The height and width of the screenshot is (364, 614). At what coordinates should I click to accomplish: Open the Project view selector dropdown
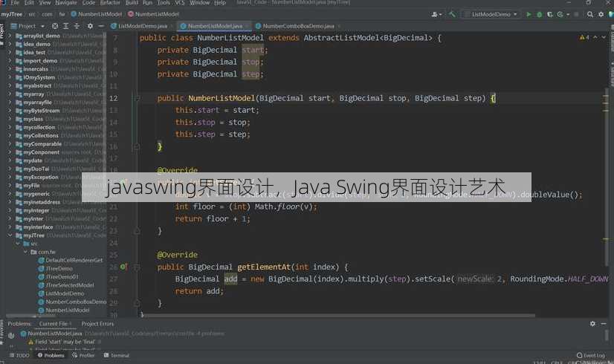[28, 26]
